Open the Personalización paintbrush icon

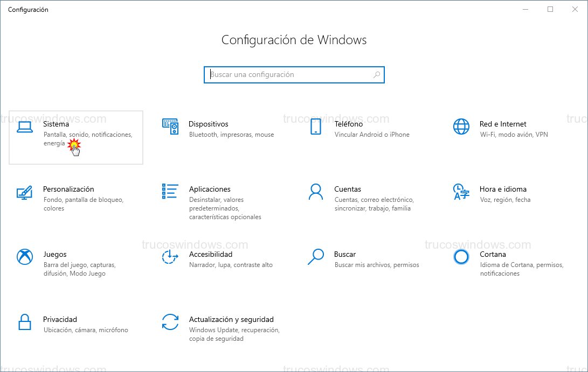tap(25, 192)
